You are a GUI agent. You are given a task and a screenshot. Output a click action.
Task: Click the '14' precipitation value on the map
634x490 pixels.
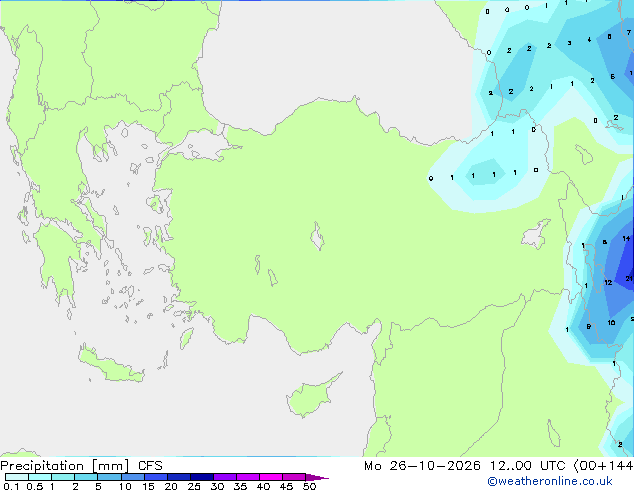[626, 239]
